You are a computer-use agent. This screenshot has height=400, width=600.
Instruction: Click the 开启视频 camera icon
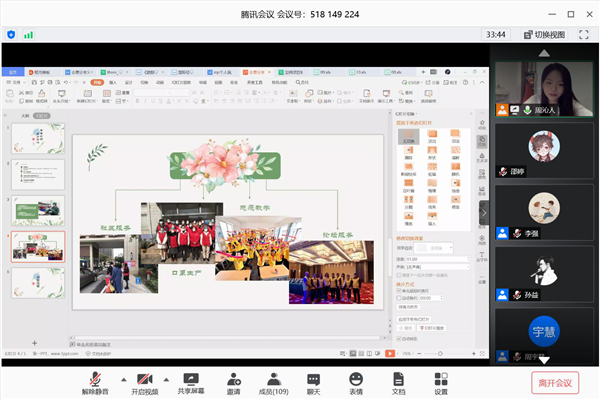(x=145, y=379)
